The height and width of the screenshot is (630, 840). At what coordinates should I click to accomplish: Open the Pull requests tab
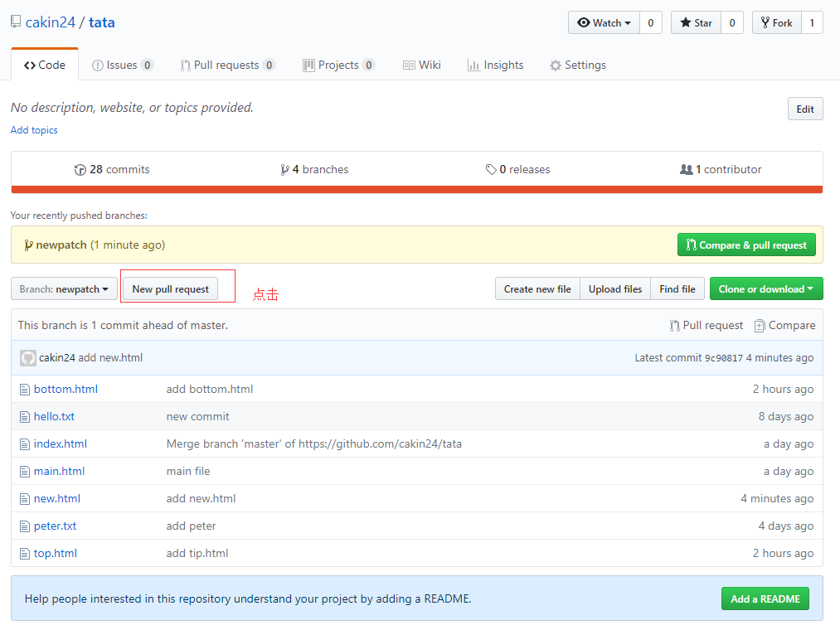pos(228,65)
